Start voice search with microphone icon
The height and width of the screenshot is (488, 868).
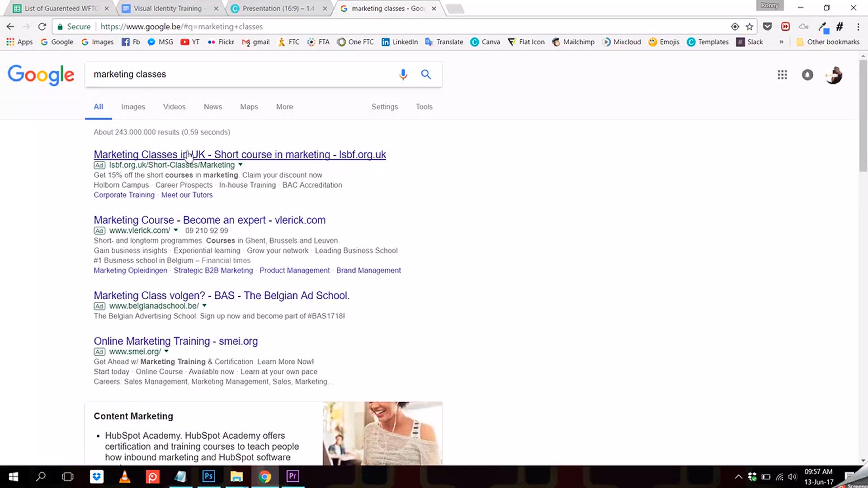tap(403, 74)
